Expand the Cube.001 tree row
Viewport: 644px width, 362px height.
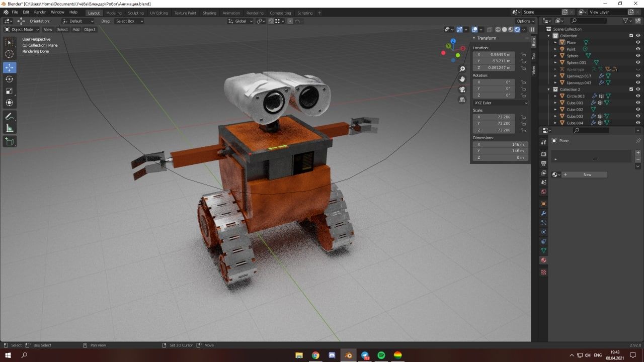point(555,103)
